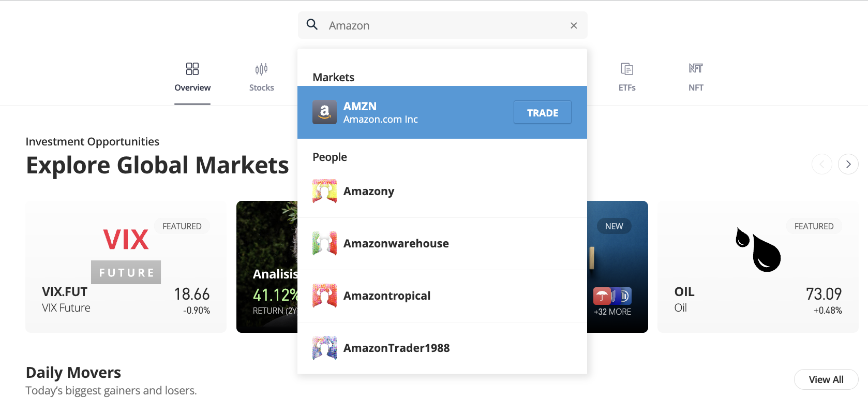
Task: Open the Analisis portfolio card
Action: pyautogui.click(x=267, y=267)
